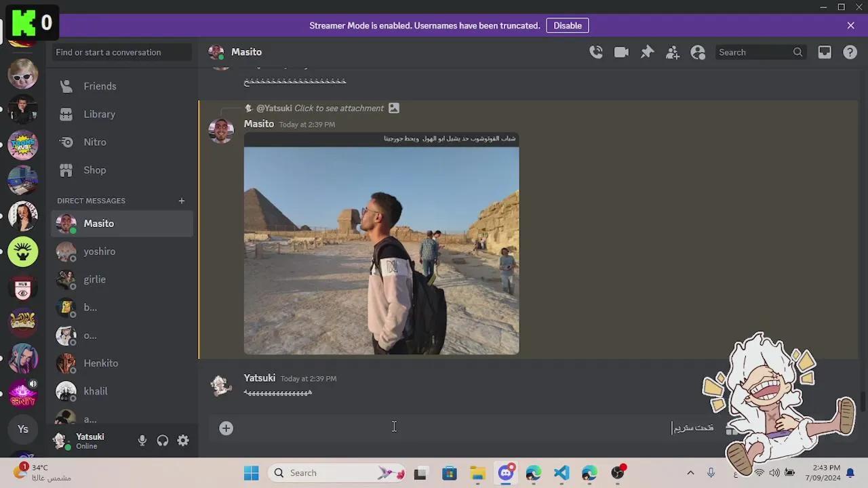Click the Masito username on the photo message

coord(259,124)
